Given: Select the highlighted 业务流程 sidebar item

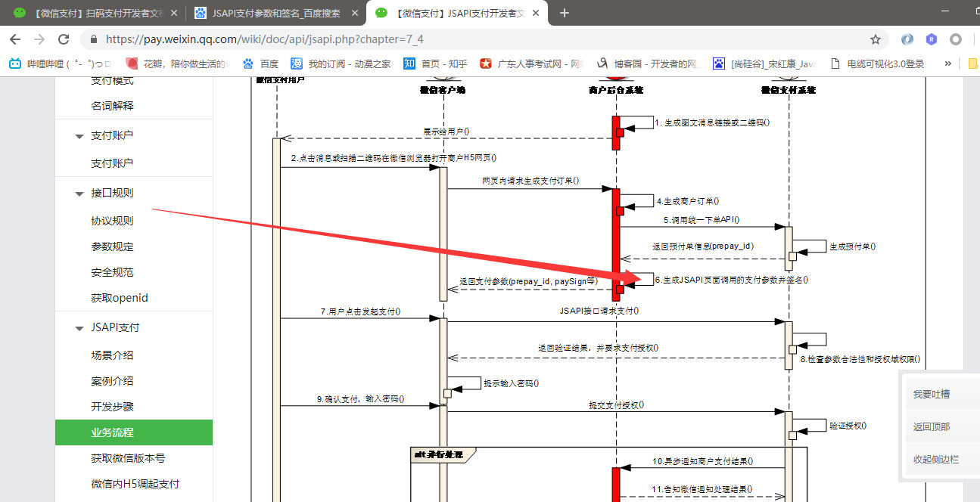Looking at the screenshot, I should point(134,432).
